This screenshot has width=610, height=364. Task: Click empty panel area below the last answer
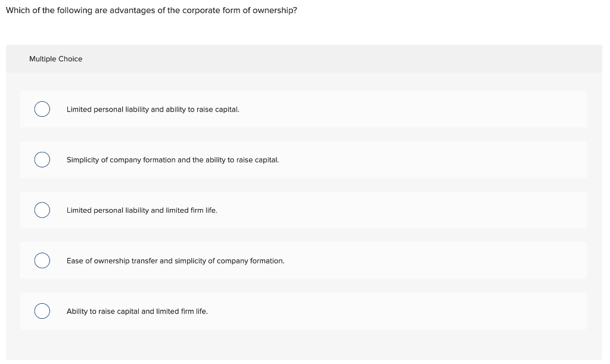pyautogui.click(x=303, y=344)
